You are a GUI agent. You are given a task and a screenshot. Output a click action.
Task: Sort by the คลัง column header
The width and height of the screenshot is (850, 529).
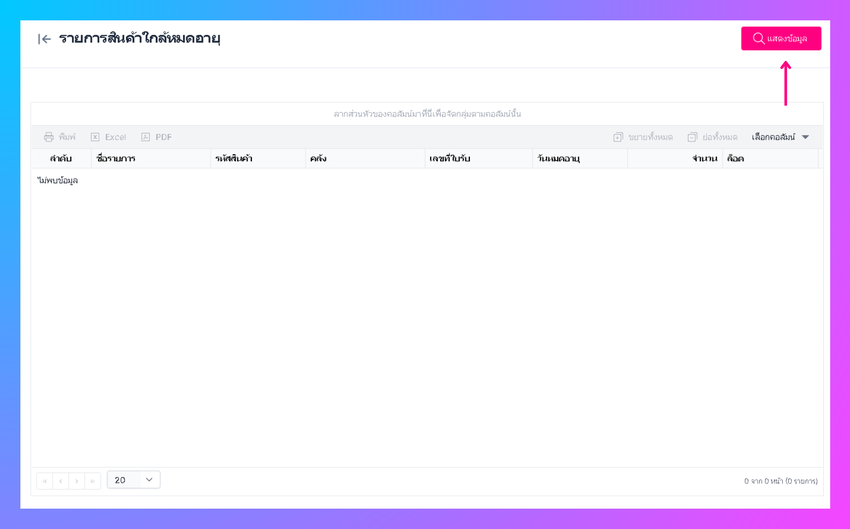pos(365,159)
